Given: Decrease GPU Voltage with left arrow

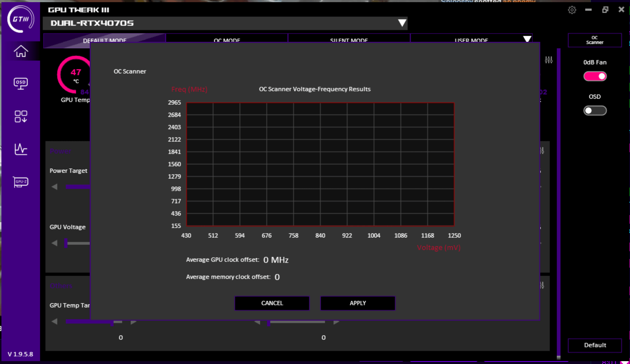Looking at the screenshot, I should pyautogui.click(x=54, y=243).
